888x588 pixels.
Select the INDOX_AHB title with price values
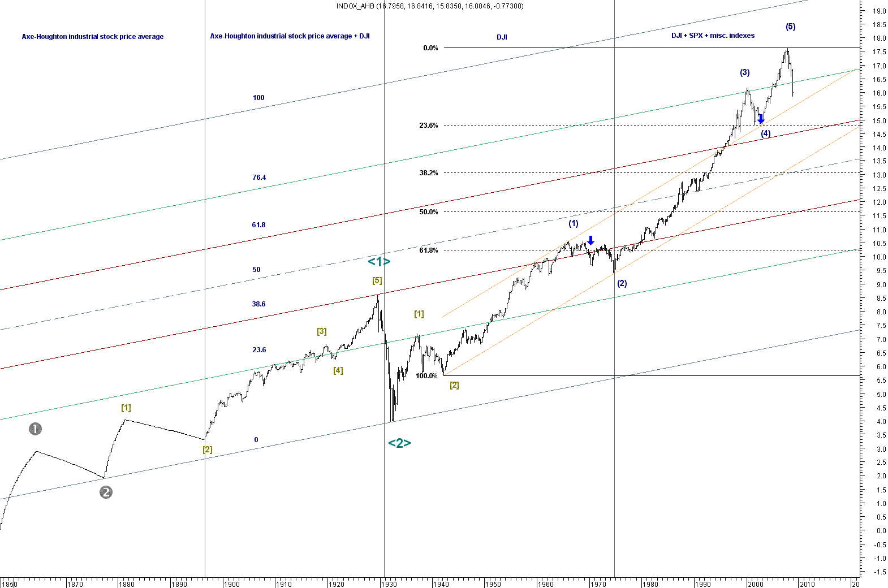click(x=430, y=6)
